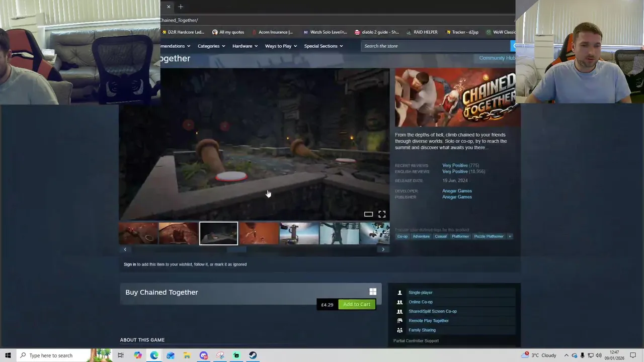The image size is (644, 362).
Task: Open the Remote Play Together link
Action: point(428,321)
